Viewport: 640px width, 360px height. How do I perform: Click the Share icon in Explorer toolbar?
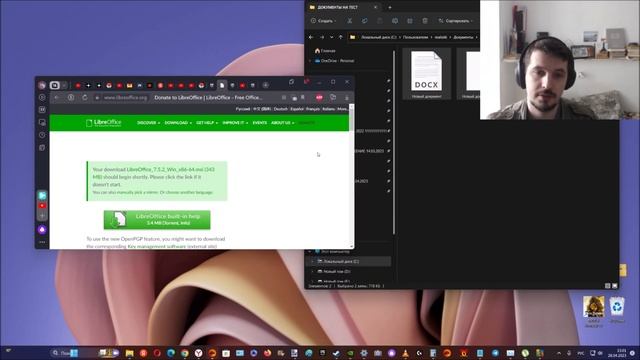pyautogui.click(x=410, y=21)
